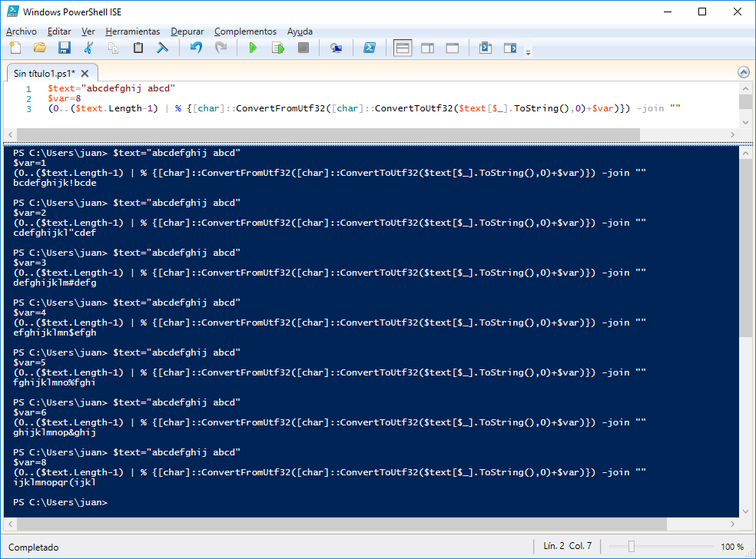Undo the last edit
Image resolution: width=756 pixels, height=559 pixels.
pos(196,48)
